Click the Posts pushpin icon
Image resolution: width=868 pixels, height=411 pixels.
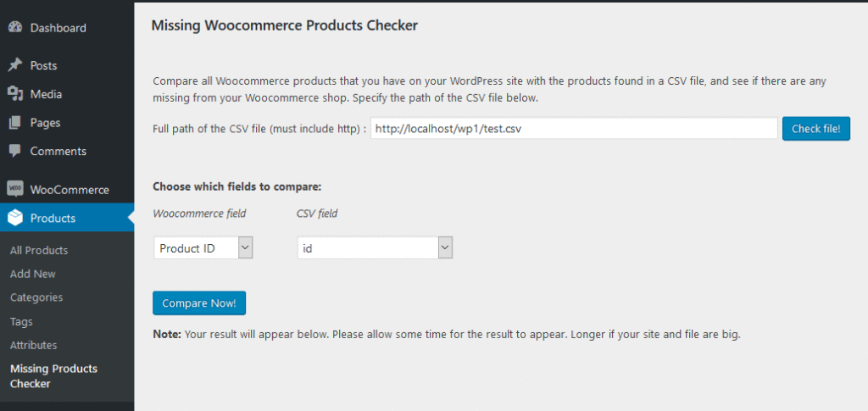pos(15,65)
